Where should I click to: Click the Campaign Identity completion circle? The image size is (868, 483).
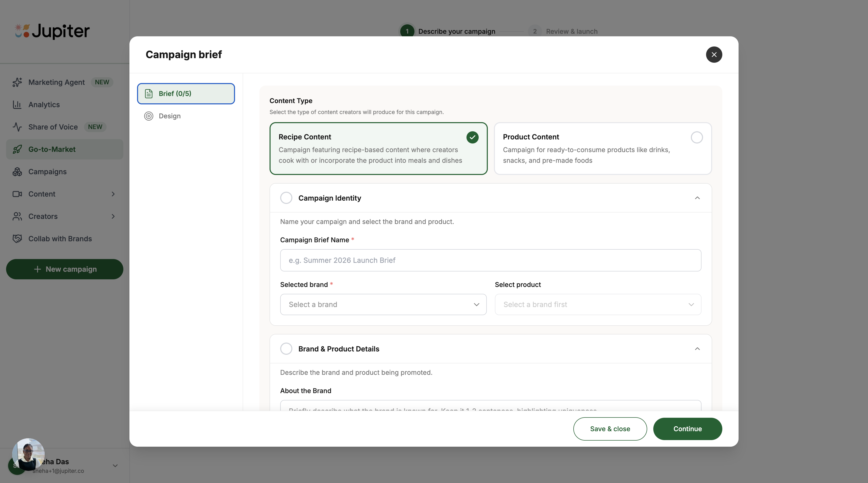pyautogui.click(x=286, y=198)
